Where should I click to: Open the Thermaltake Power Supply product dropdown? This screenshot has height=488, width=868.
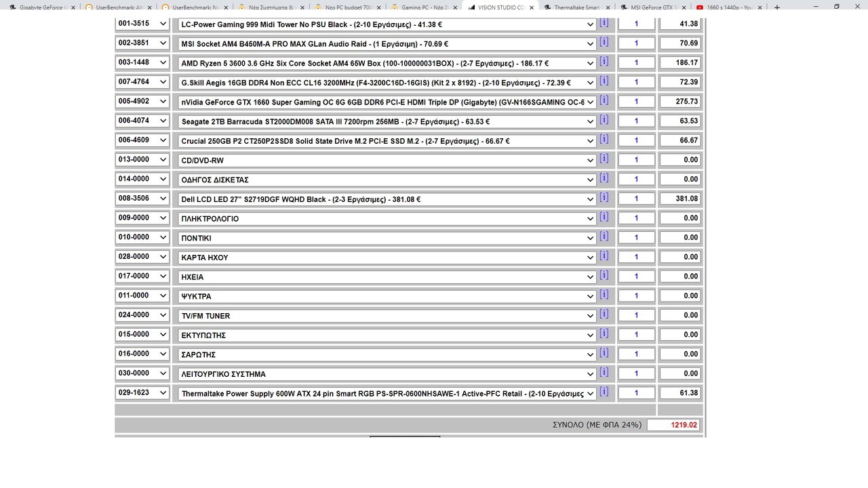pyautogui.click(x=387, y=393)
